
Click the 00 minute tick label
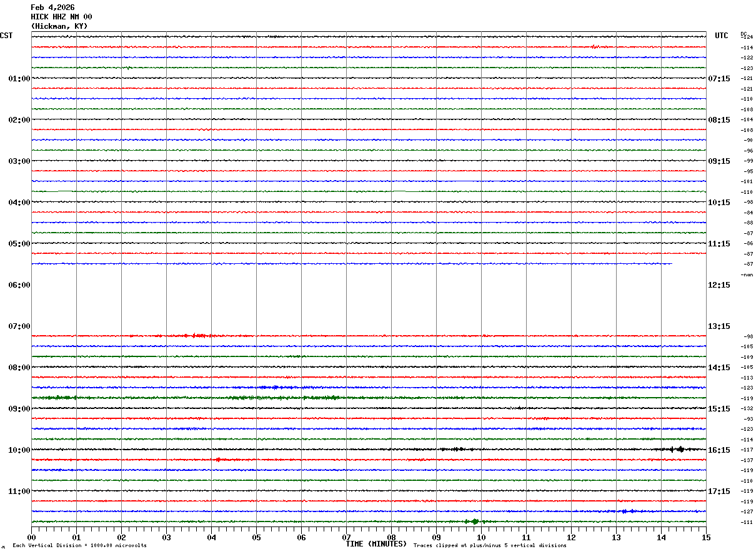32,537
